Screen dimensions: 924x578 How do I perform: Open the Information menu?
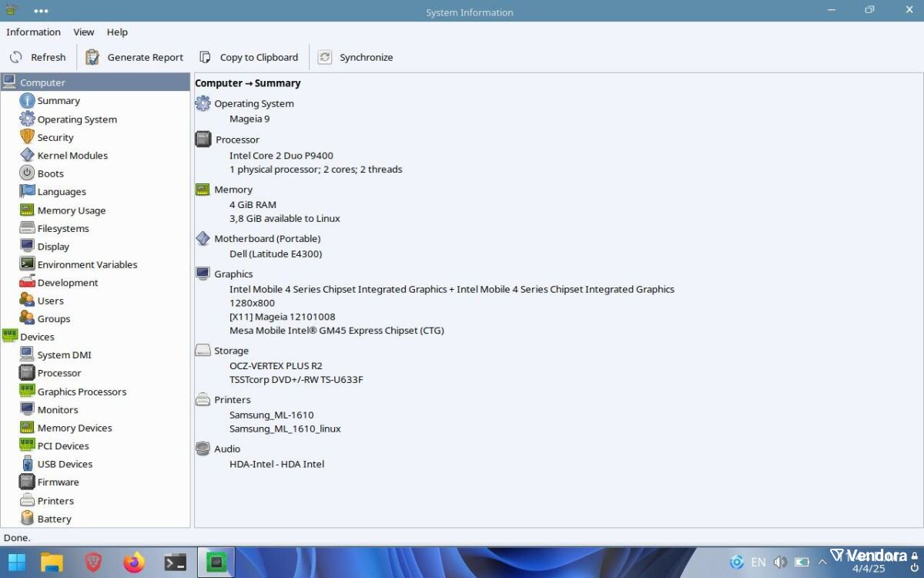pos(33,32)
